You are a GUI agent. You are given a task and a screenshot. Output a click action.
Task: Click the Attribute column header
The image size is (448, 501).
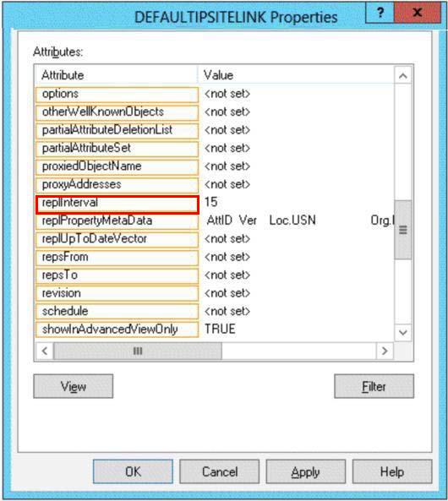pos(117,75)
